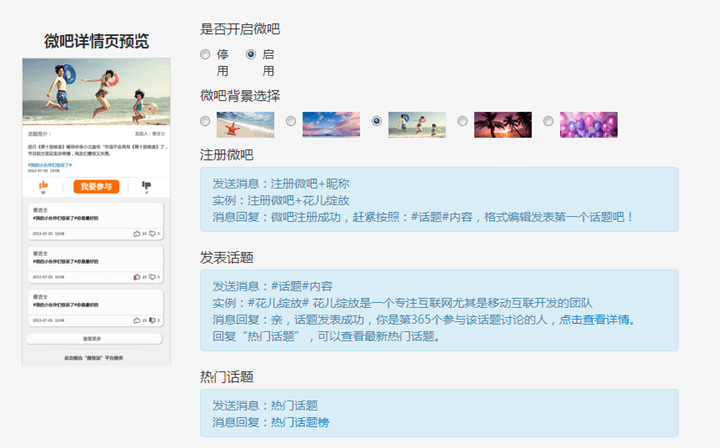Image resolution: width=720 pixels, height=448 pixels.
Task: Click the blue #我的小伙伴们惊呆了# hashtag link
Action: tap(50, 165)
